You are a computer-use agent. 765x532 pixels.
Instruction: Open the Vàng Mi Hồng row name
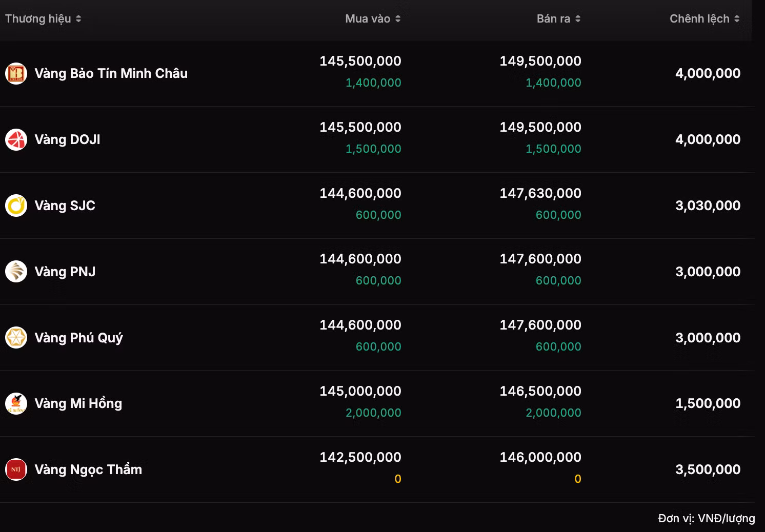click(x=78, y=403)
